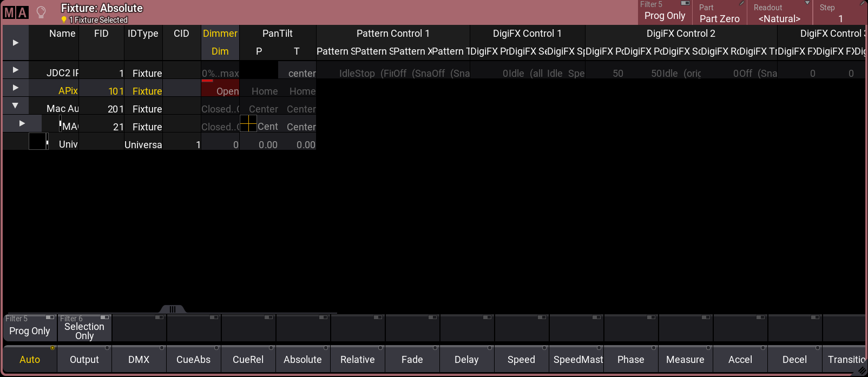Click the lightbulb icon beside the MA logo

tap(41, 12)
